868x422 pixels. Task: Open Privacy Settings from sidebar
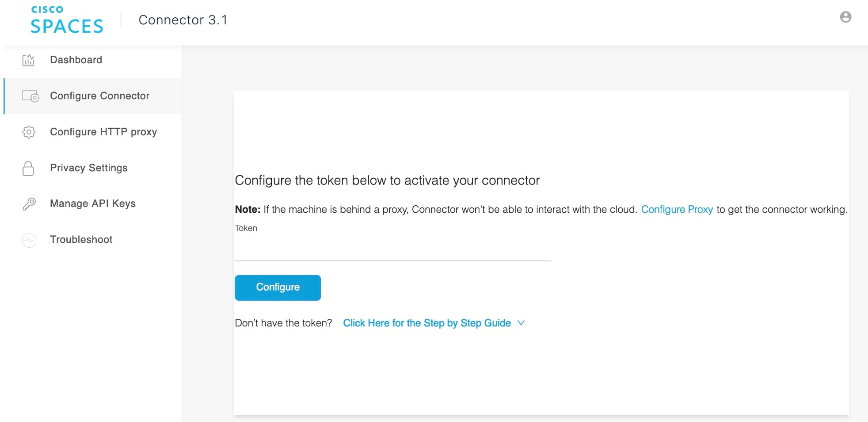coord(88,168)
